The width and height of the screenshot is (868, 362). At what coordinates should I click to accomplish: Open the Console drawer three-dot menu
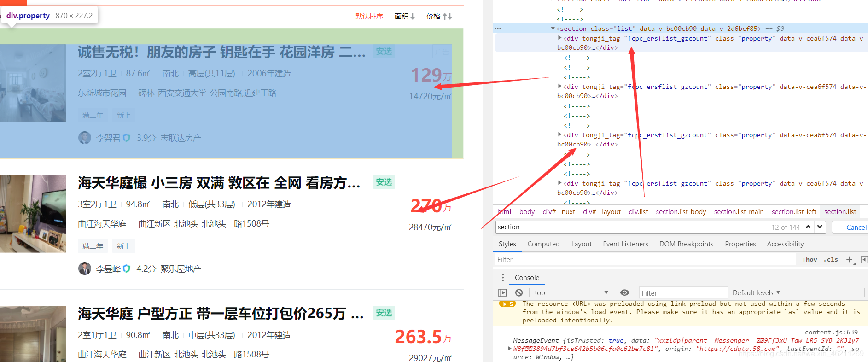click(503, 277)
